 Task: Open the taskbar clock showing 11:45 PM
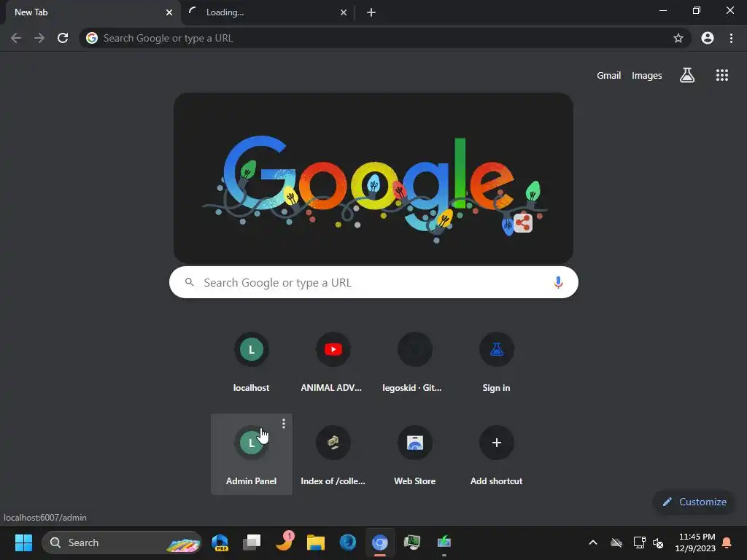pyautogui.click(x=695, y=542)
